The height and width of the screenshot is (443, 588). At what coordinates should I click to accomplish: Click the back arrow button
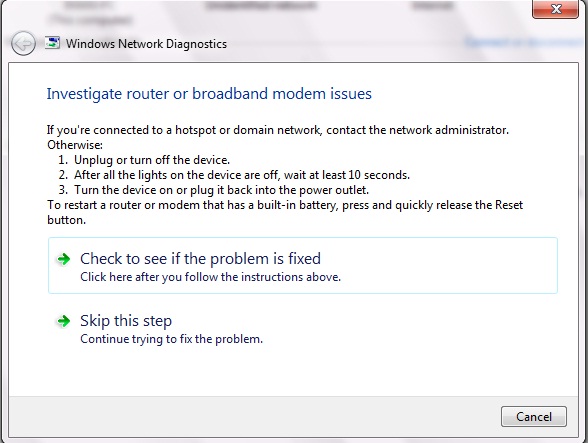click(x=23, y=44)
